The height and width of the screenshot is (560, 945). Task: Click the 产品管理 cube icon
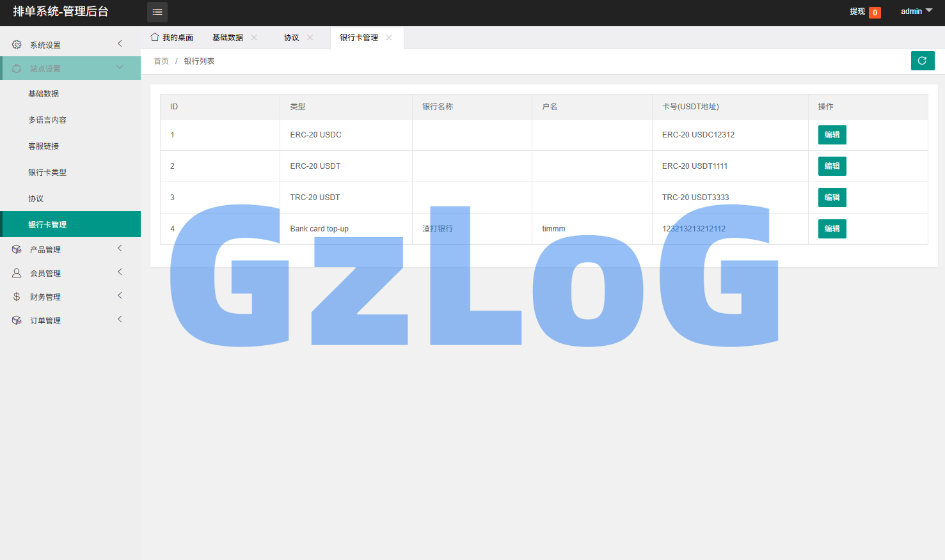click(17, 249)
